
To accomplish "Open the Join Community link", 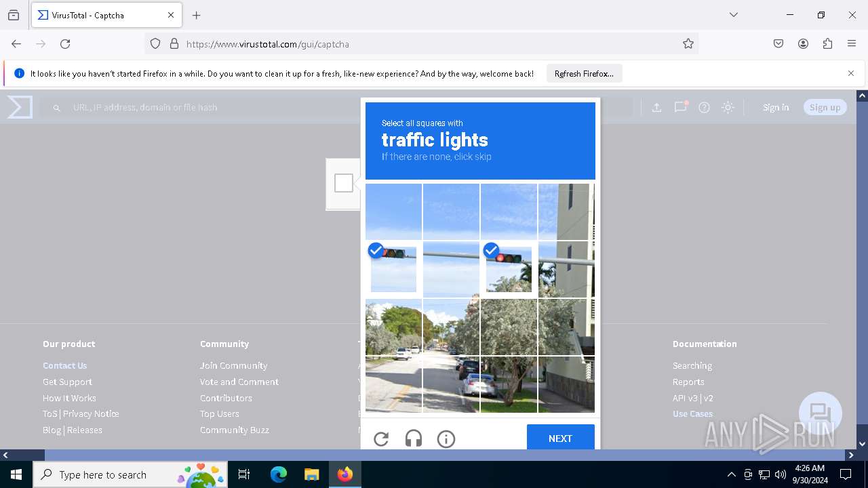I will (x=234, y=365).
